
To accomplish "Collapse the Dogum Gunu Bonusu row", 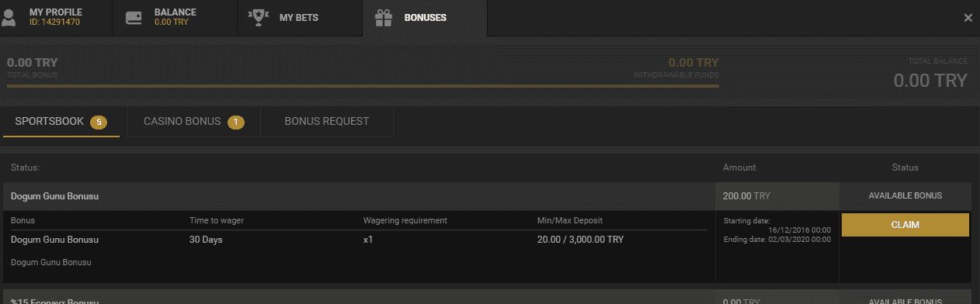I will pyautogui.click(x=359, y=196).
